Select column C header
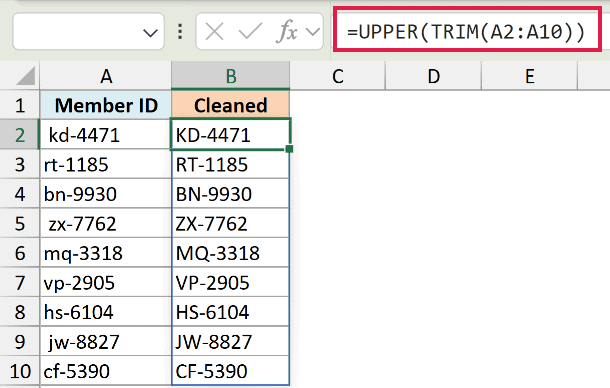This screenshot has height=388, width=610. point(338,76)
